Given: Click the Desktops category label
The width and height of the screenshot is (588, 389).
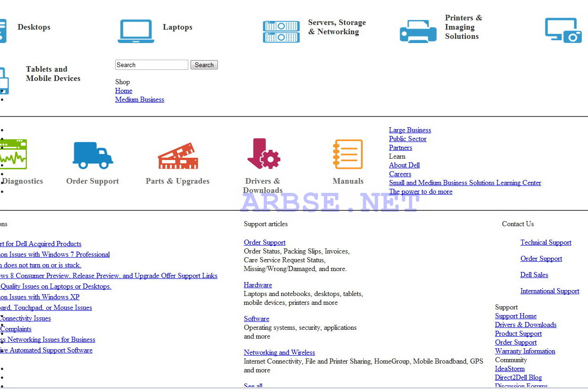Looking at the screenshot, I should 34,27.
